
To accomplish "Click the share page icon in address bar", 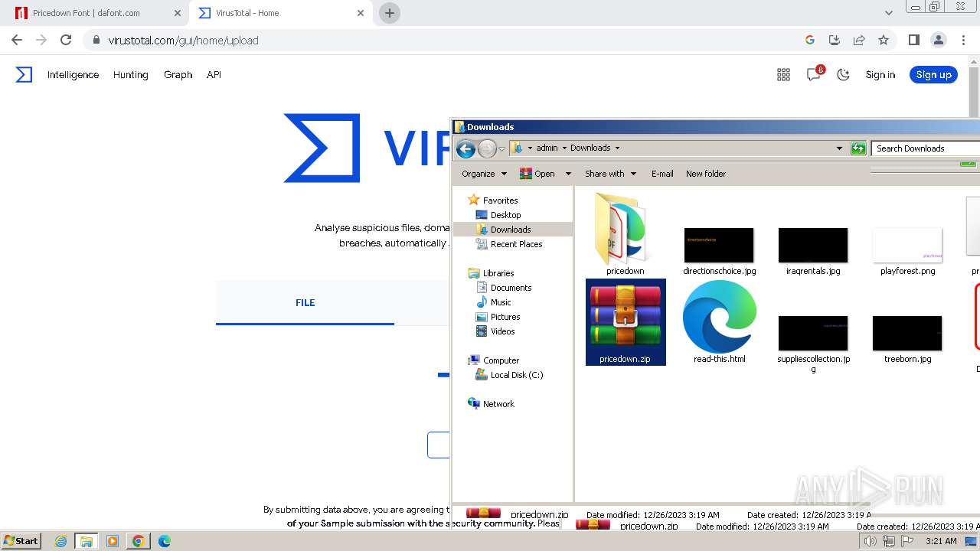I will 859,40.
